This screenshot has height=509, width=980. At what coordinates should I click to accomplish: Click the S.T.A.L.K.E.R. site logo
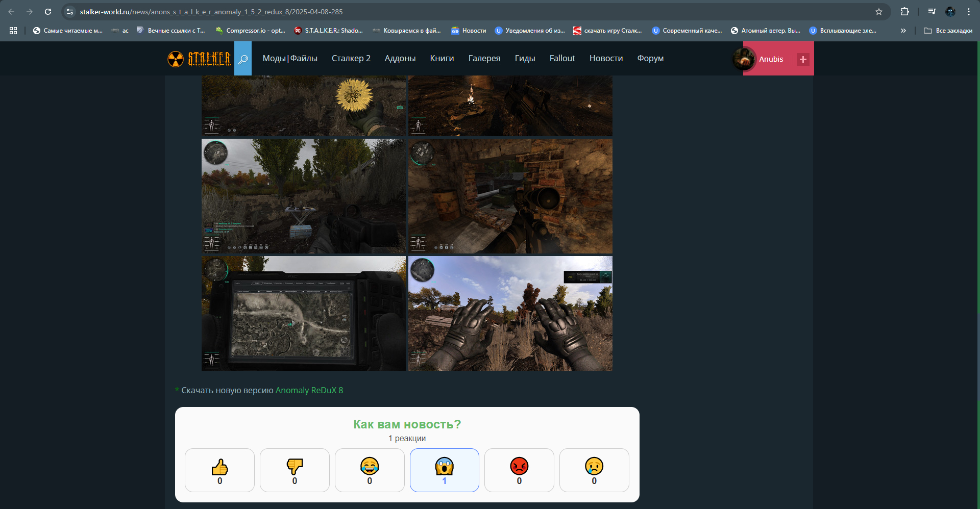[x=200, y=59]
